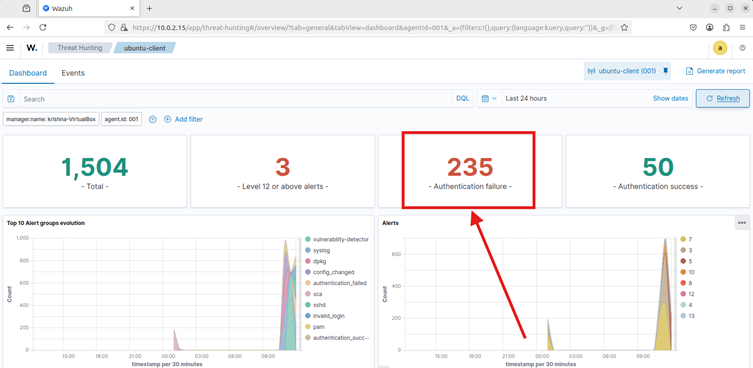Click the 50 Authentication success metric
This screenshot has width=753, height=368.
click(x=658, y=172)
